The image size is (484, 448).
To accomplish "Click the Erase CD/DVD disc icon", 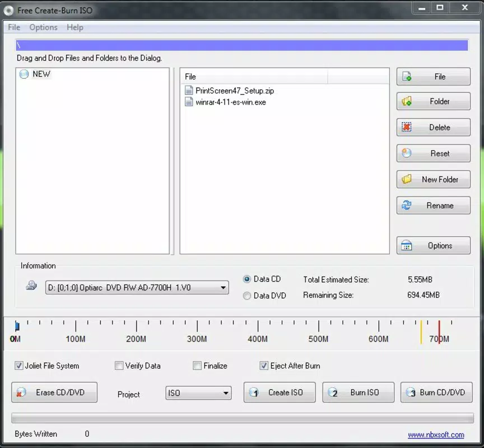I will click(x=21, y=393).
